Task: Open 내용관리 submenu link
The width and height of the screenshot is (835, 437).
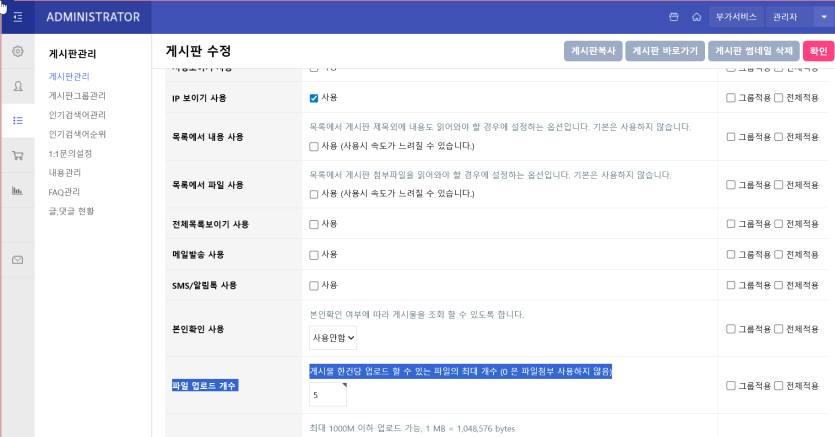Action: coord(64,172)
